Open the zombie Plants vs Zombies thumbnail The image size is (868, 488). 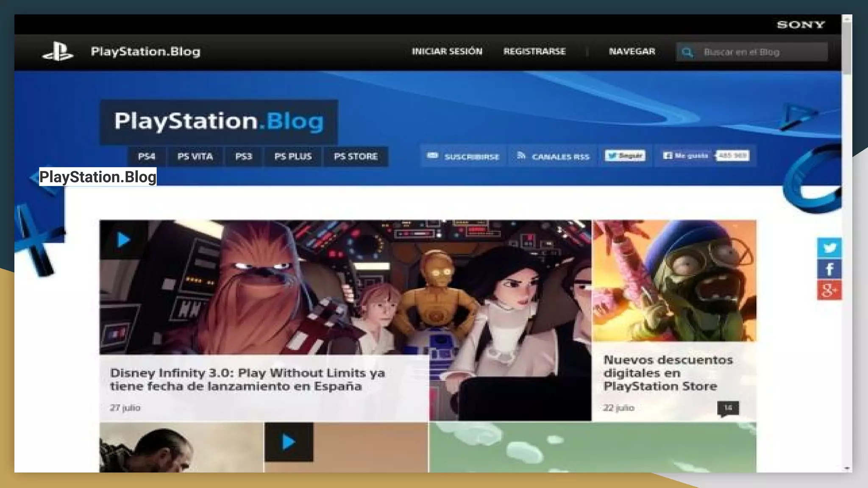pyautogui.click(x=674, y=280)
